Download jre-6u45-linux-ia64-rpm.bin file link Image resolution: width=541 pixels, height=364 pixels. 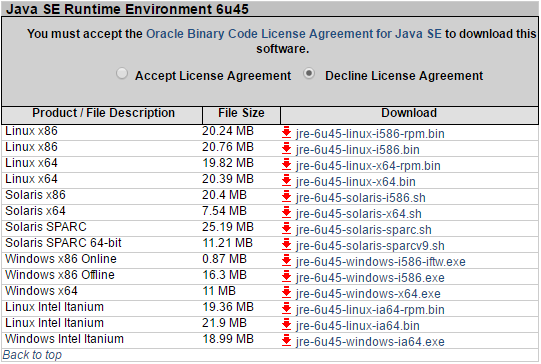coord(370,309)
